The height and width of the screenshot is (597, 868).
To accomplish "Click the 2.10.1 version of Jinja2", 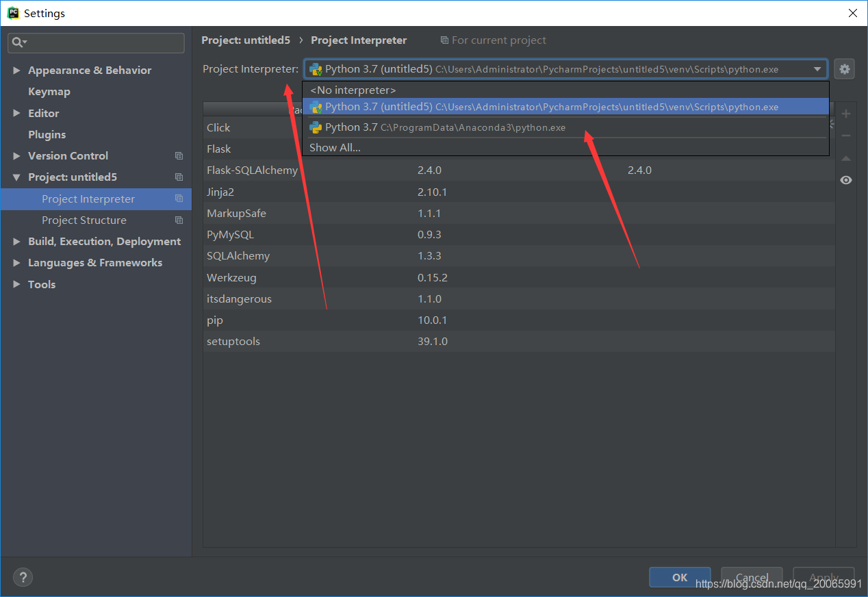I will (x=432, y=192).
